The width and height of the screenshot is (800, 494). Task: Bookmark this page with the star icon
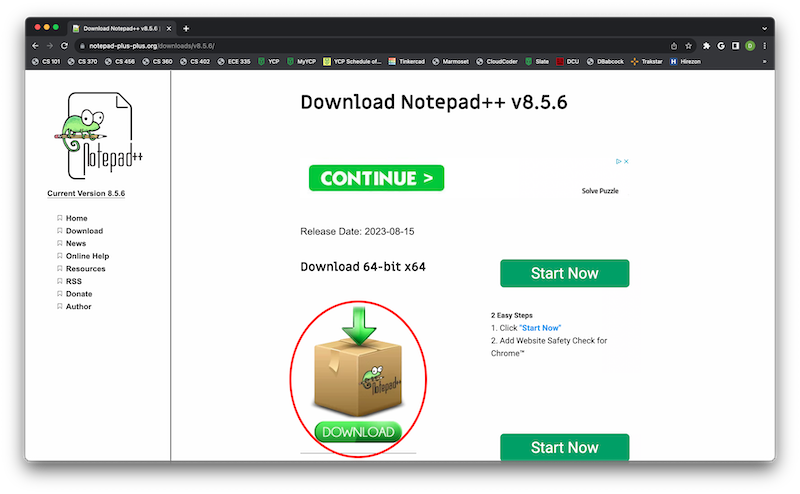pos(688,46)
